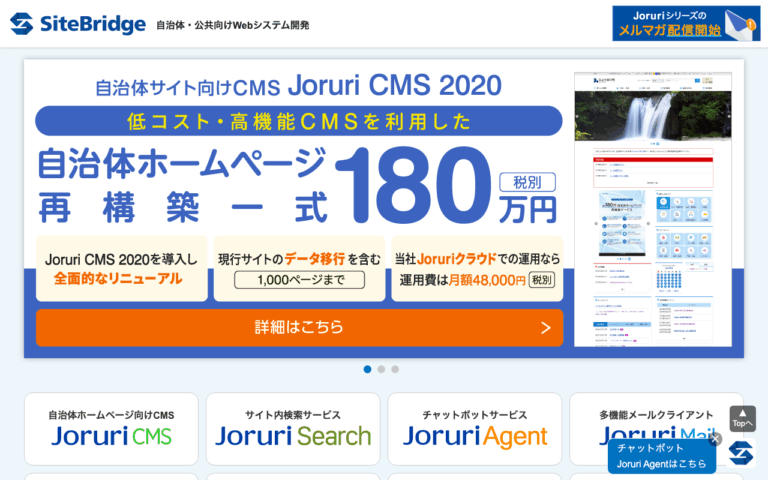Image resolution: width=768 pixels, height=480 pixels.
Task: Click the waterfall website preview thumbnail
Action: pos(653,210)
